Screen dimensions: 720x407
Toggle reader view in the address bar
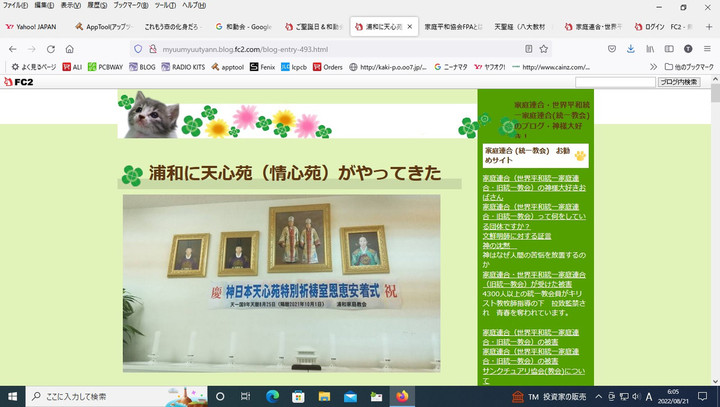point(524,48)
